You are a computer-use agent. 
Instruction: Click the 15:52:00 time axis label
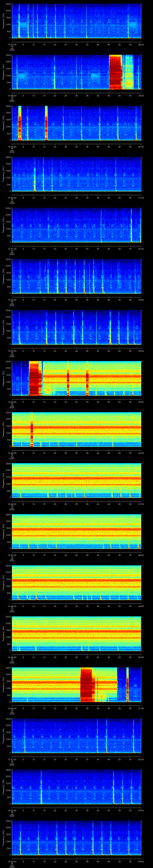point(12,810)
